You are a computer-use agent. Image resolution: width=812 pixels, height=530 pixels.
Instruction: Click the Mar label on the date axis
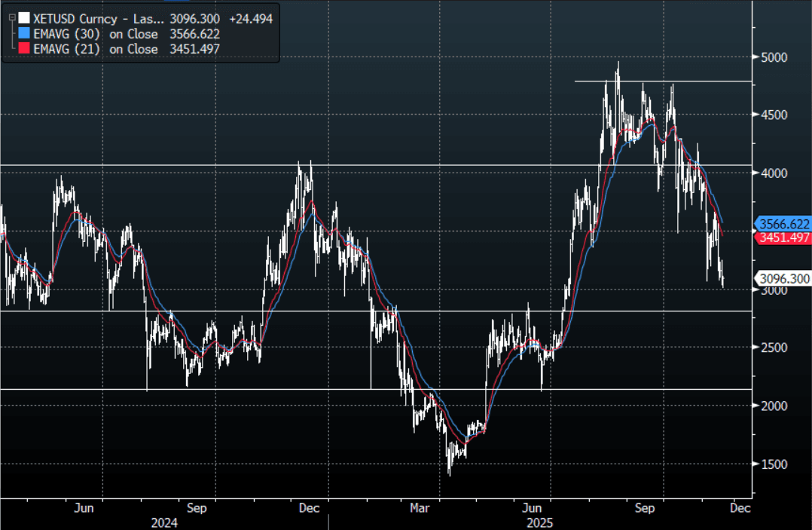tap(420, 508)
